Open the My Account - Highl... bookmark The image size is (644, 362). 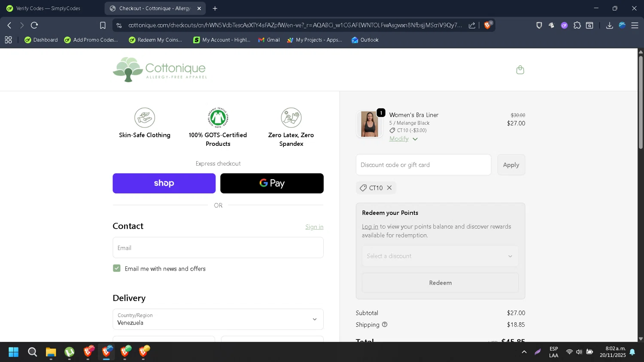click(x=222, y=40)
